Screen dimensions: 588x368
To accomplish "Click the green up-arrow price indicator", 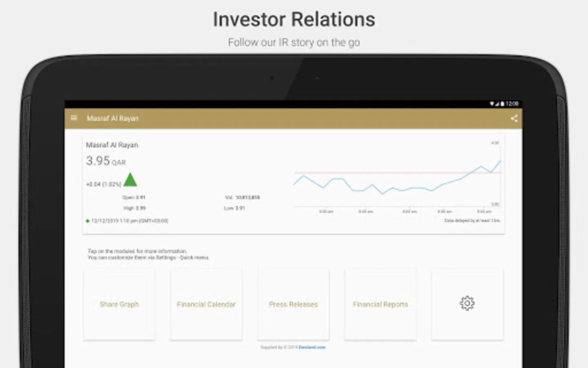I will click(x=130, y=180).
